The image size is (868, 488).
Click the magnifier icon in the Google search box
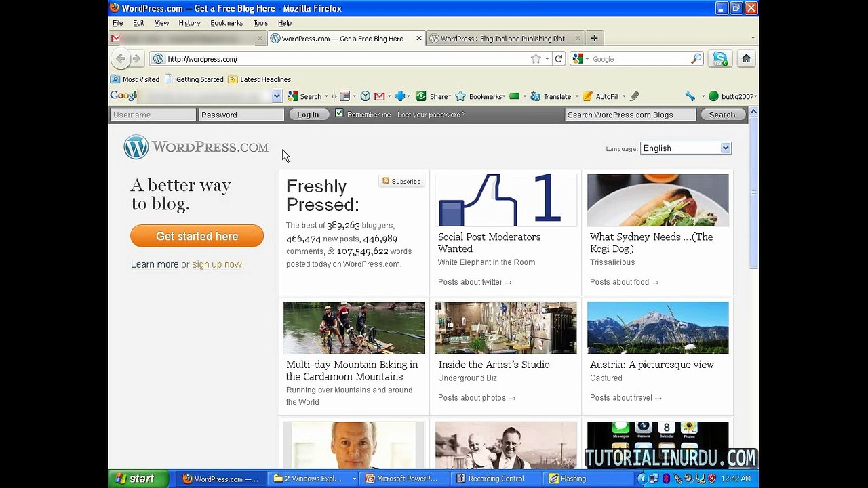pos(696,59)
